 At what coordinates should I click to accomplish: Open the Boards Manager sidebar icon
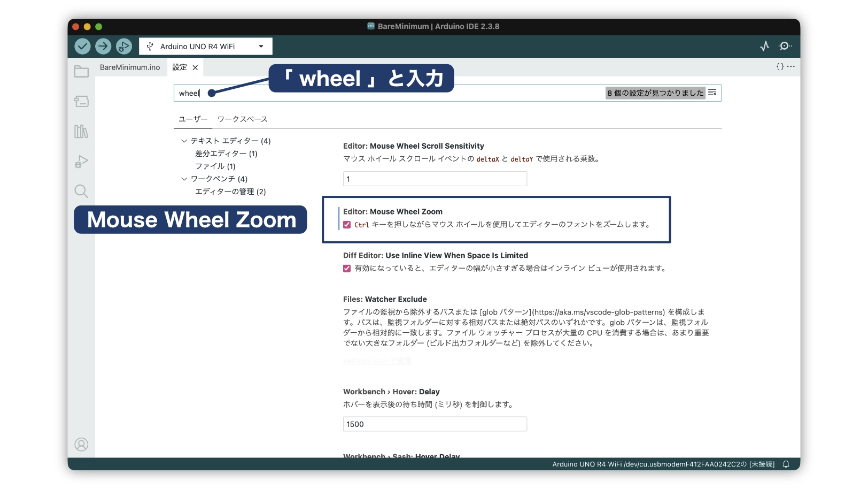pos(81,101)
